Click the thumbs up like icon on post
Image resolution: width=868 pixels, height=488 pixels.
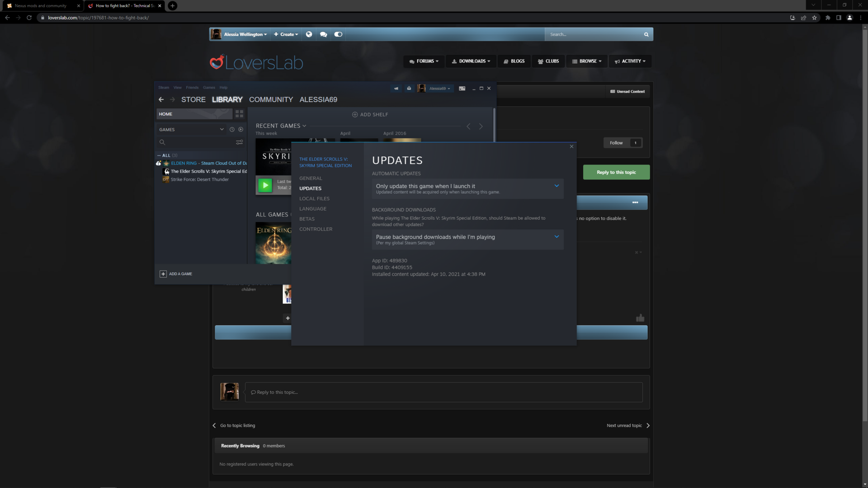click(x=640, y=318)
